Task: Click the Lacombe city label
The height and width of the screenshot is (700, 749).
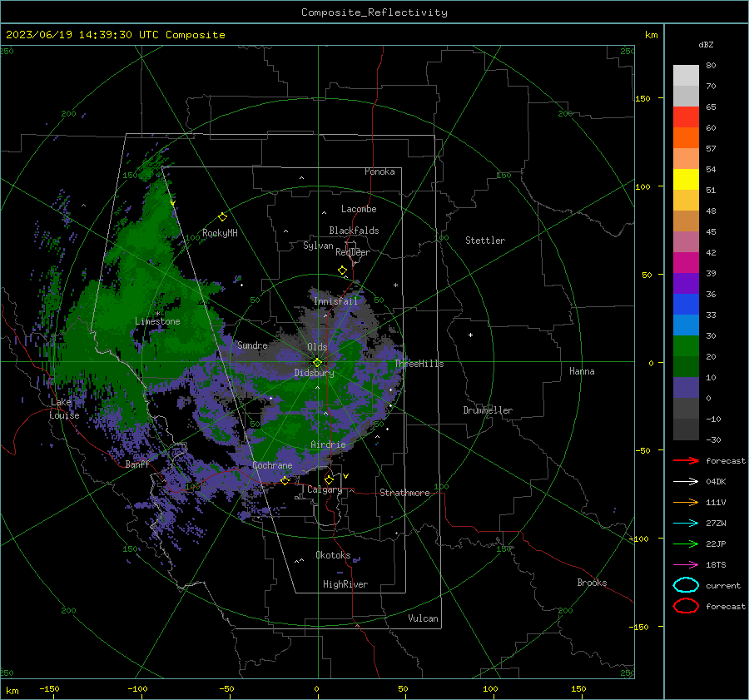Action: point(359,209)
